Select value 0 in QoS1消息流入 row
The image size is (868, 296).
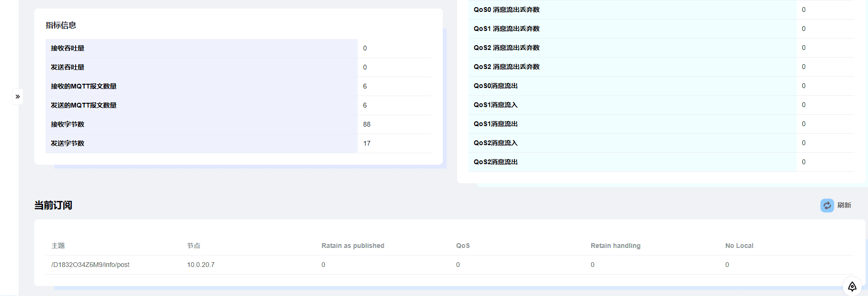pyautogui.click(x=804, y=105)
